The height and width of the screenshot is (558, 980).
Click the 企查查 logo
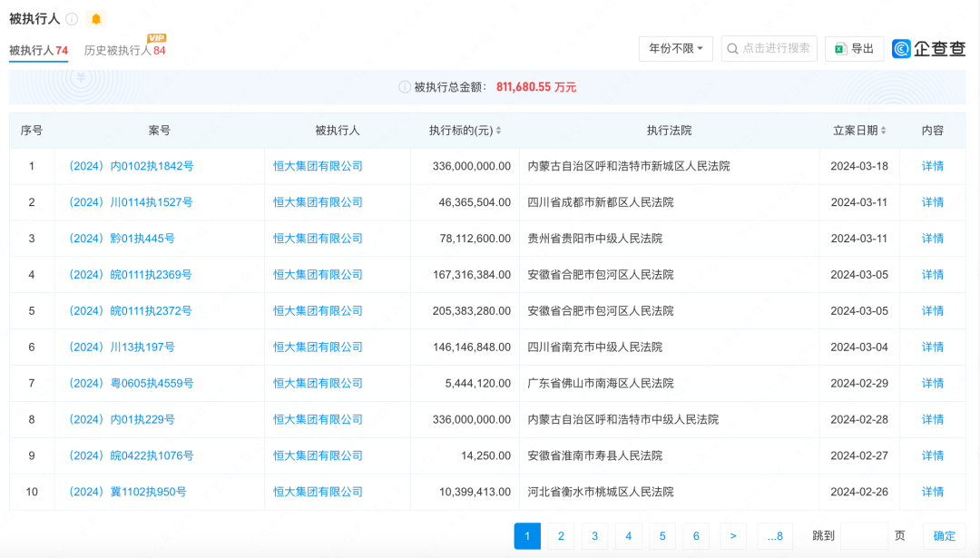pyautogui.click(x=928, y=49)
